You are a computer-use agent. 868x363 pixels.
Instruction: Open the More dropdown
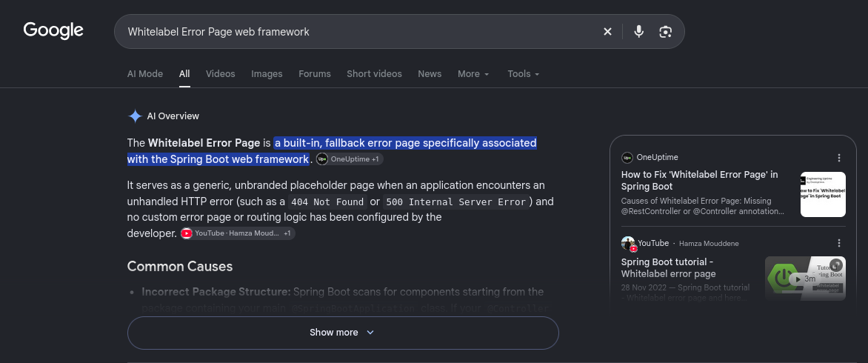tap(473, 73)
